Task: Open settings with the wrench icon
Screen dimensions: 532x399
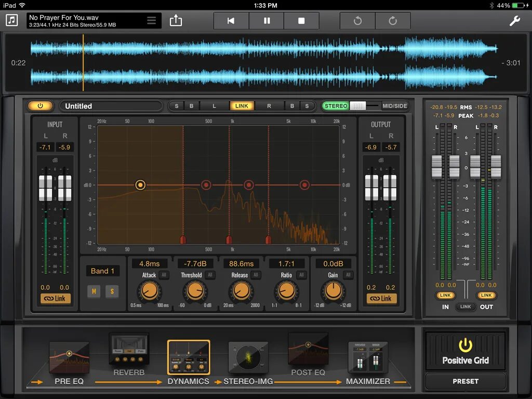Action: click(x=515, y=21)
